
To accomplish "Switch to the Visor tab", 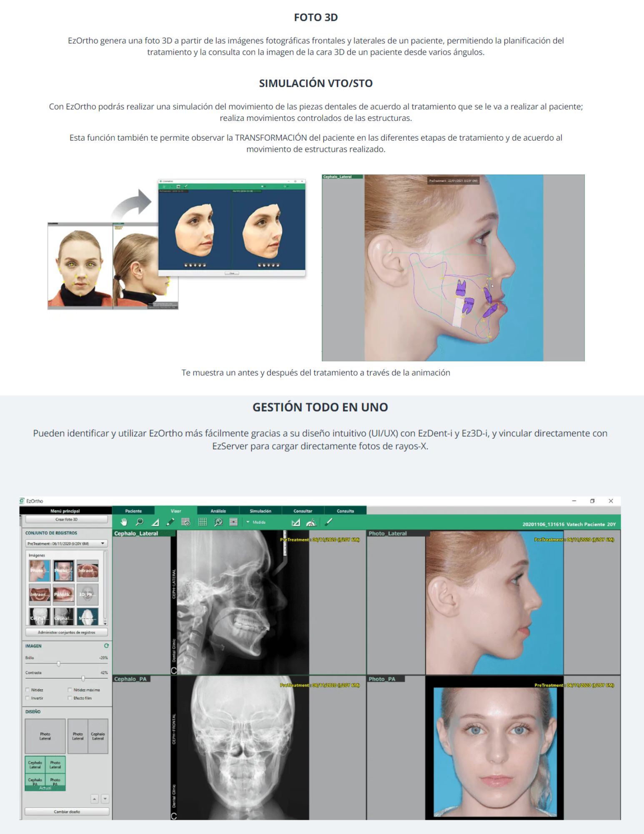I will coord(176,510).
